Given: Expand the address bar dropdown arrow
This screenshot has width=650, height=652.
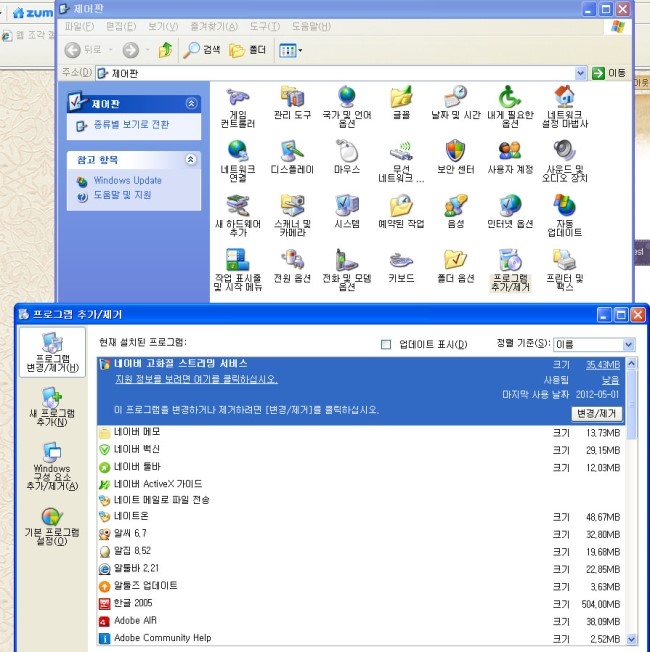Looking at the screenshot, I should [x=581, y=73].
